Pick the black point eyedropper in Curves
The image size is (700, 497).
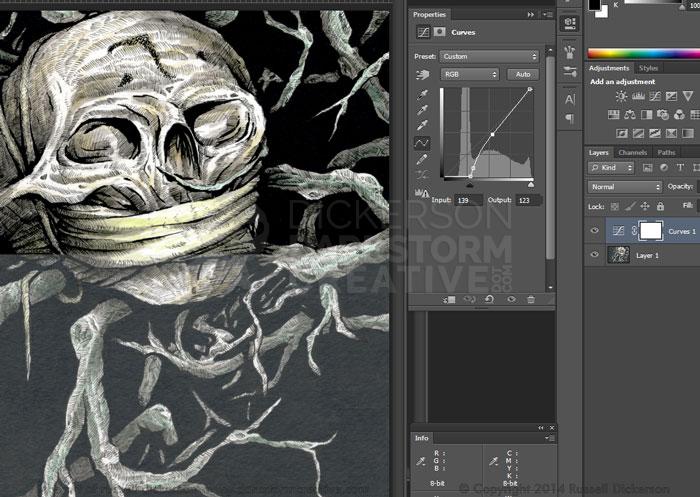[x=422, y=94]
